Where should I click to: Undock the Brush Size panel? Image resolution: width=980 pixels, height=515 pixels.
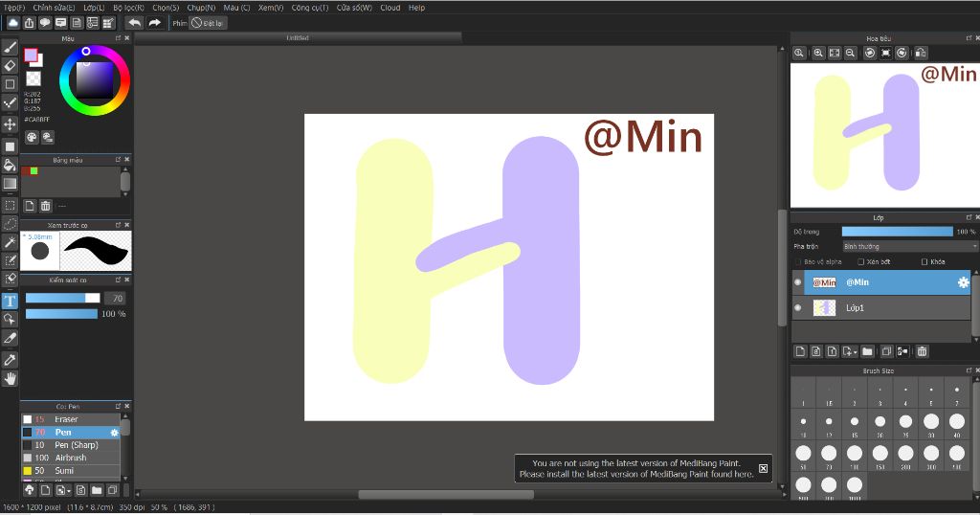(x=969, y=370)
